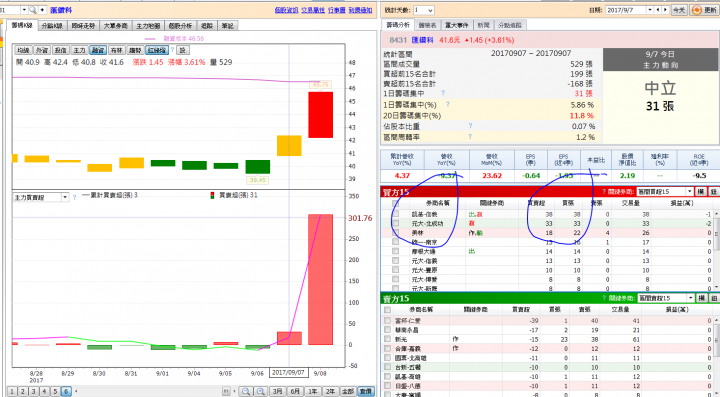Click the tall red 9/08 candlestick
The width and height of the screenshot is (720, 397).
(x=320, y=115)
